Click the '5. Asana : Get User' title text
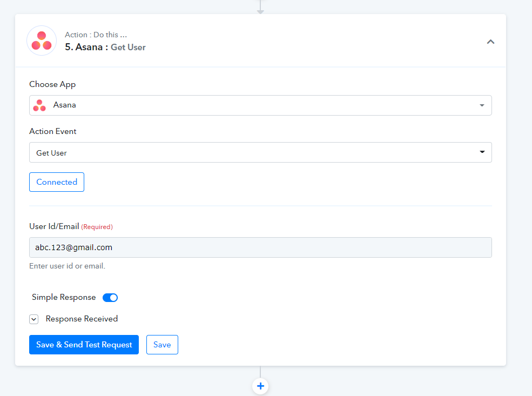This screenshot has height=396, width=532. pyautogui.click(x=105, y=47)
